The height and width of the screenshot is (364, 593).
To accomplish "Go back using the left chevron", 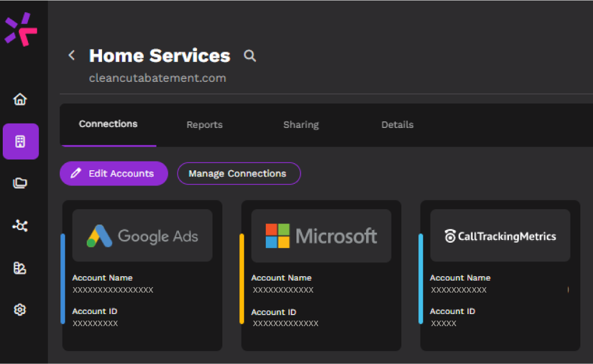I will 71,55.
